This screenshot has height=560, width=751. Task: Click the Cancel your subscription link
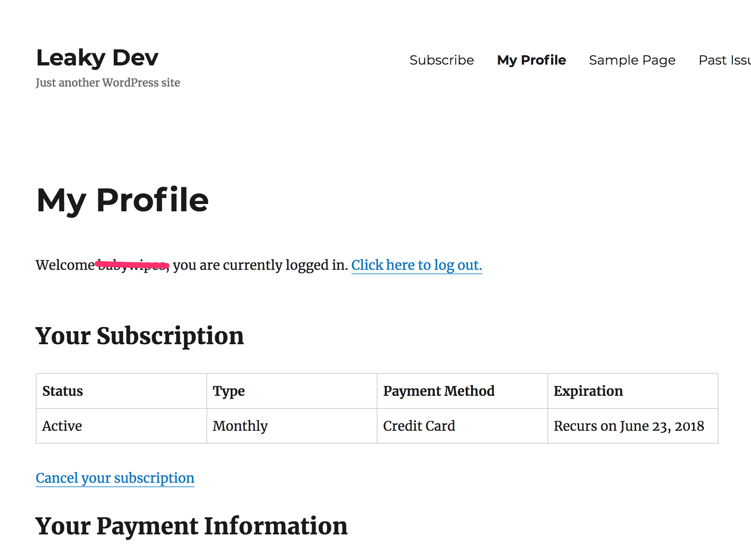pyautogui.click(x=115, y=478)
